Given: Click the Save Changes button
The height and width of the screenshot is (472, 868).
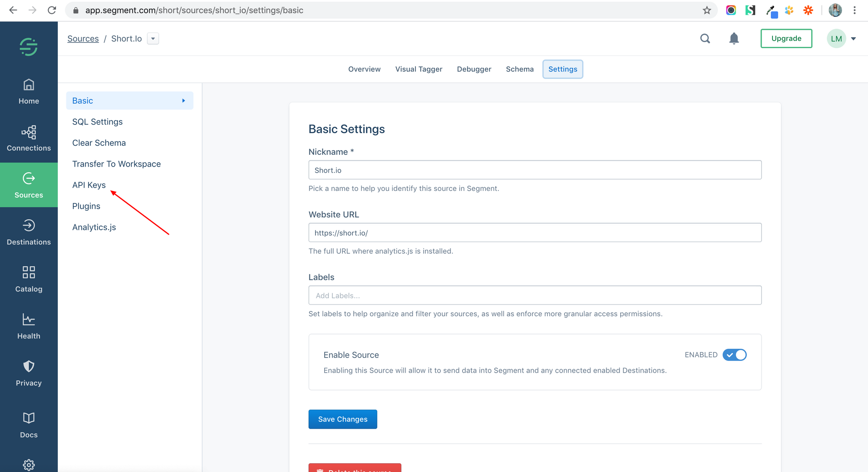Looking at the screenshot, I should click(342, 419).
